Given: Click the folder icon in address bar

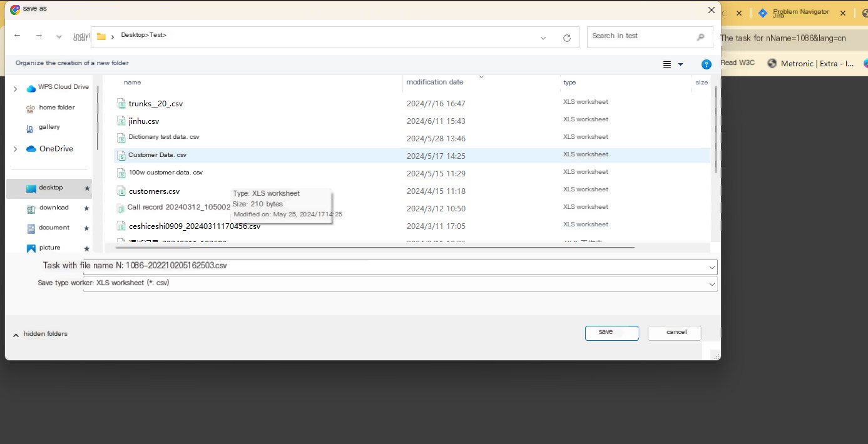Looking at the screenshot, I should click(101, 37).
